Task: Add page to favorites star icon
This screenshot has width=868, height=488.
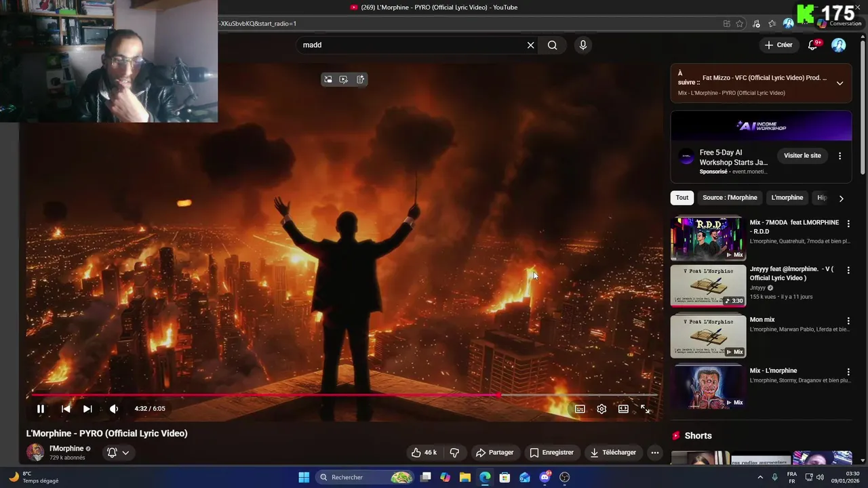Action: click(x=740, y=24)
